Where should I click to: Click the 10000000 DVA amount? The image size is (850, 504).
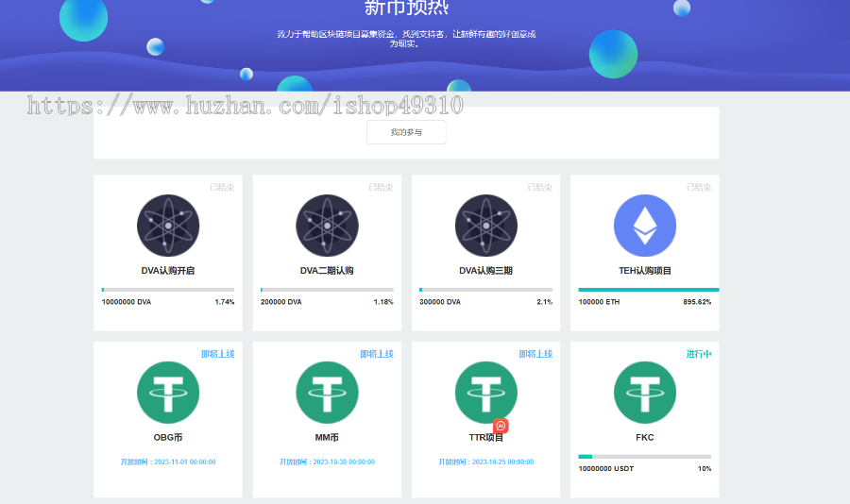click(127, 302)
